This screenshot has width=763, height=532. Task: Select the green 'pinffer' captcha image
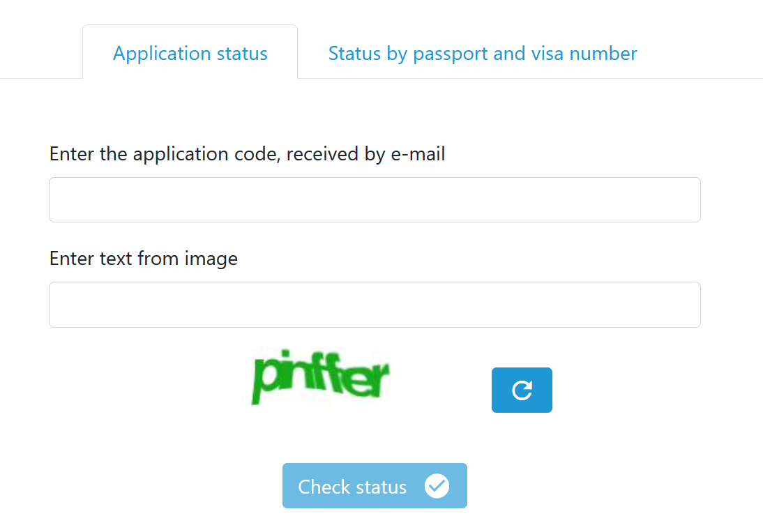(319, 377)
